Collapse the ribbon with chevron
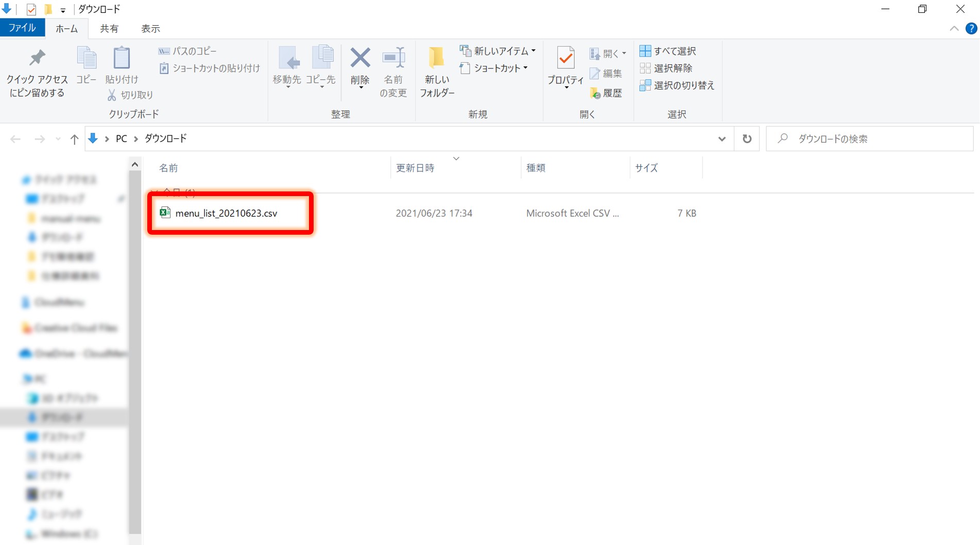980x545 pixels. point(954,29)
